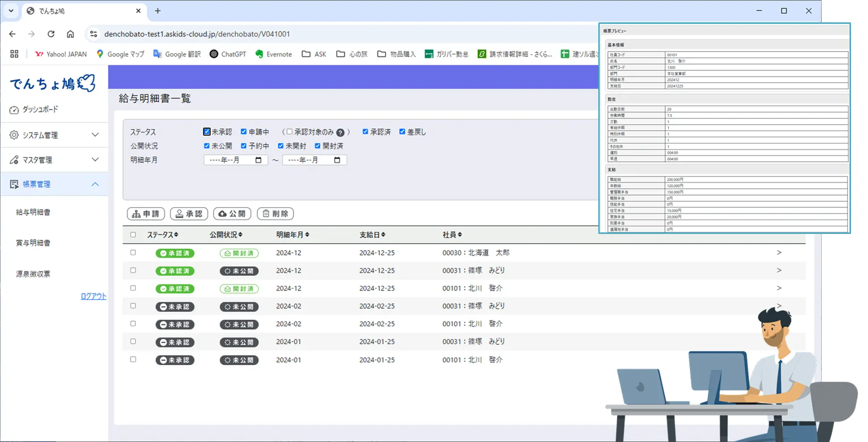This screenshot has width=868, height=442.
Task: Open 賞与明細書 in the sidebar
Action: point(33,243)
